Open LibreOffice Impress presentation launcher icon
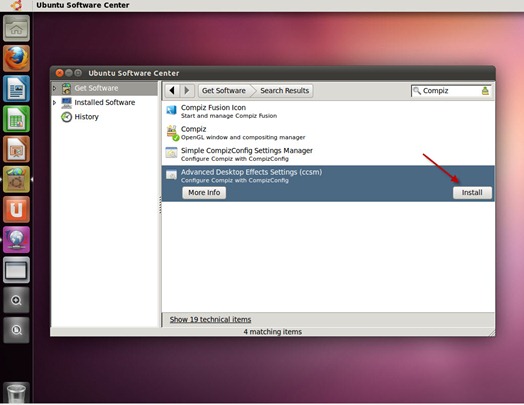This screenshot has height=405, width=524. tap(16, 149)
